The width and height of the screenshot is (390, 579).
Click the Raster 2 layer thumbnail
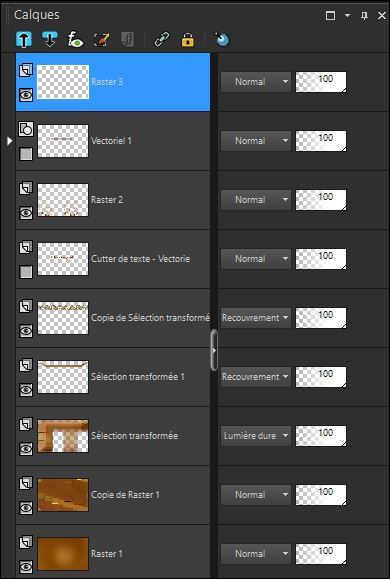[63, 200]
